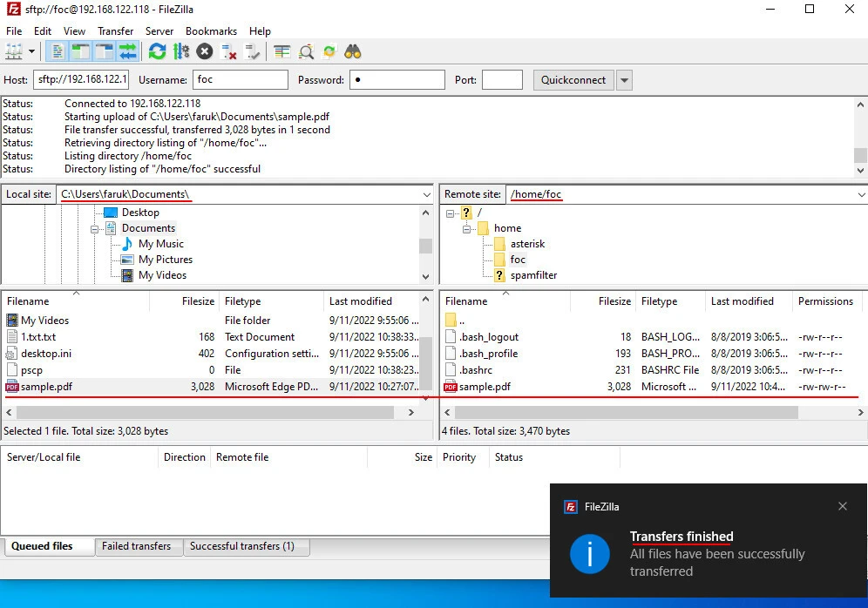Screen dimensions: 868x608
Task: Click the refresh file lists icon
Action: coord(157,51)
